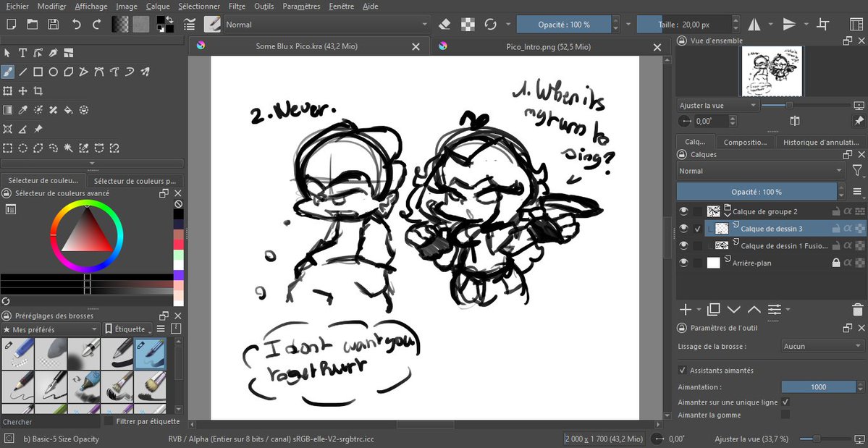Open layer blending mode Normal dropdown
The height and width of the screenshot is (448, 868).
point(761,171)
